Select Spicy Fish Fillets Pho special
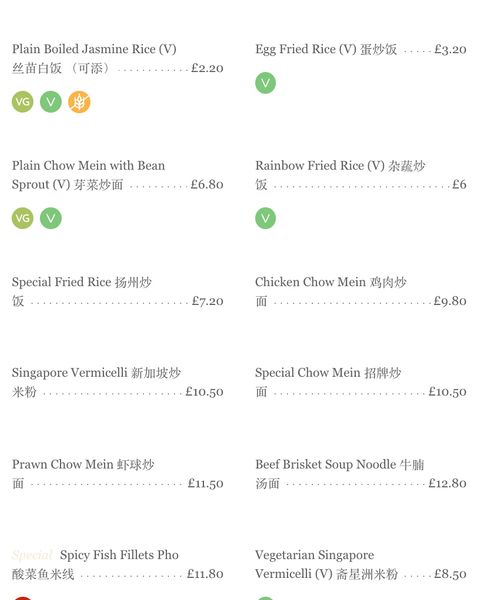The image size is (480, 600). click(x=118, y=564)
